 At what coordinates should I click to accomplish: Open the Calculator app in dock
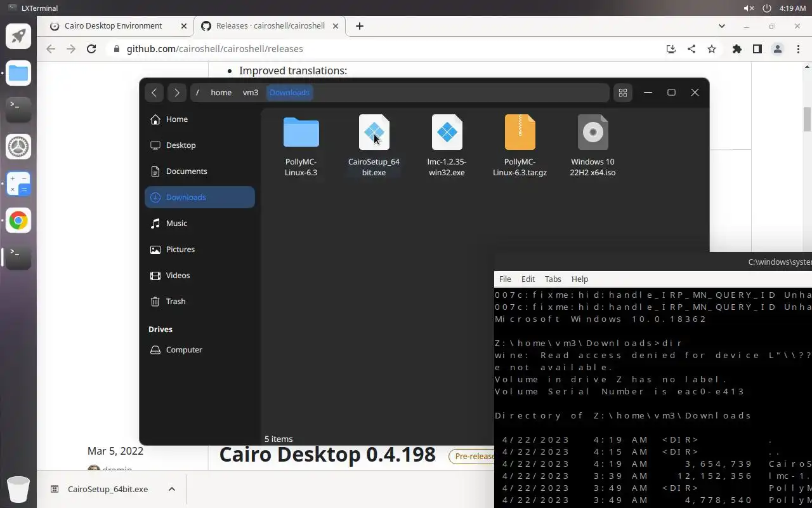tap(18, 184)
